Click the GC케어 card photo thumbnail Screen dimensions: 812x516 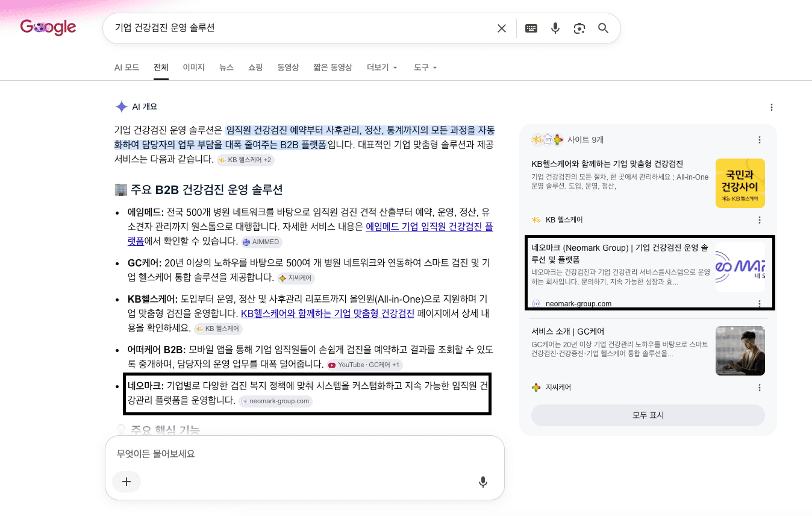point(740,351)
